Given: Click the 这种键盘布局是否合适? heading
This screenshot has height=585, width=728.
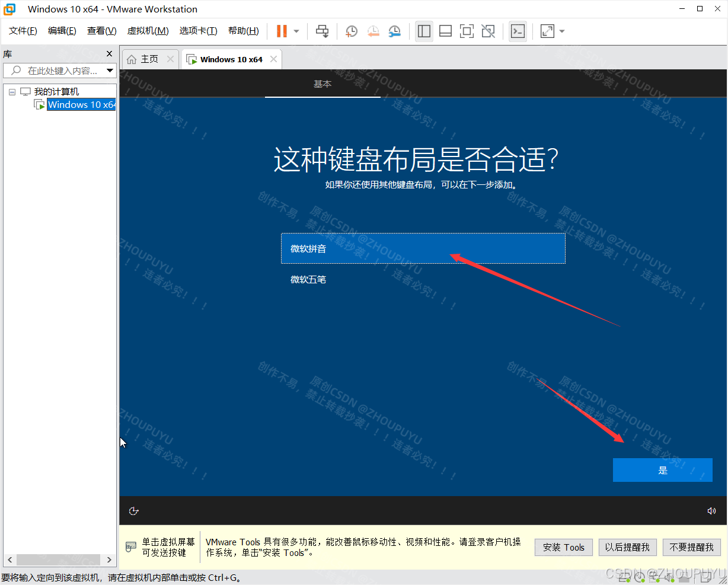Looking at the screenshot, I should pyautogui.click(x=416, y=159).
